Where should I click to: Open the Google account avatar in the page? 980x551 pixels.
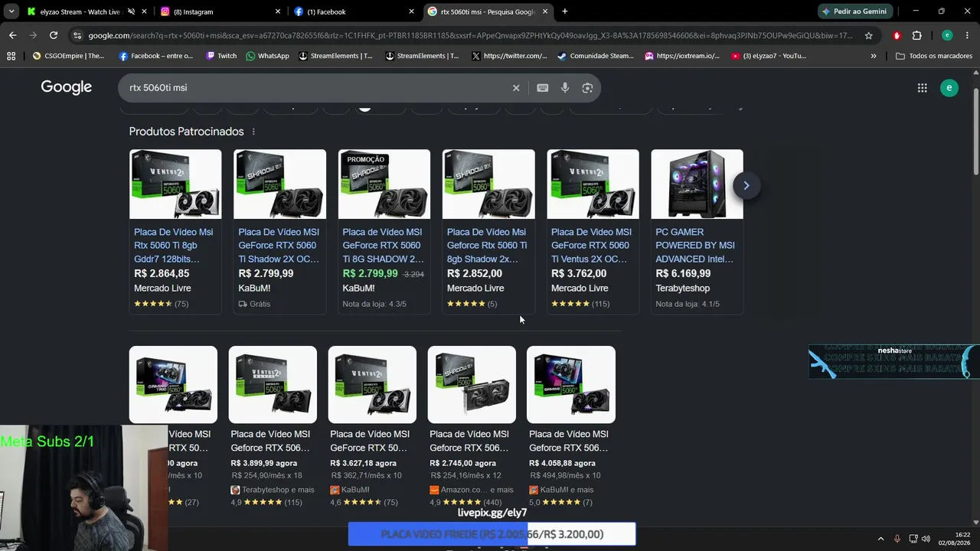[949, 88]
